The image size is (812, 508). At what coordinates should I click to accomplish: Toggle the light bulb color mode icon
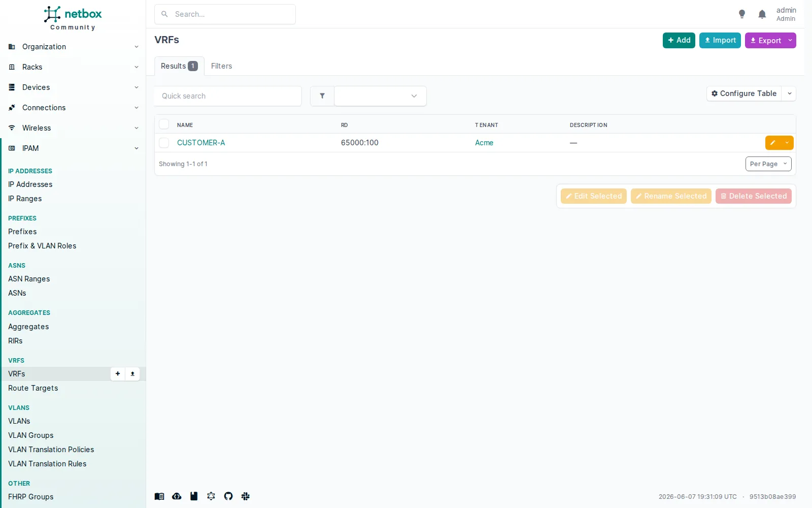coord(742,14)
